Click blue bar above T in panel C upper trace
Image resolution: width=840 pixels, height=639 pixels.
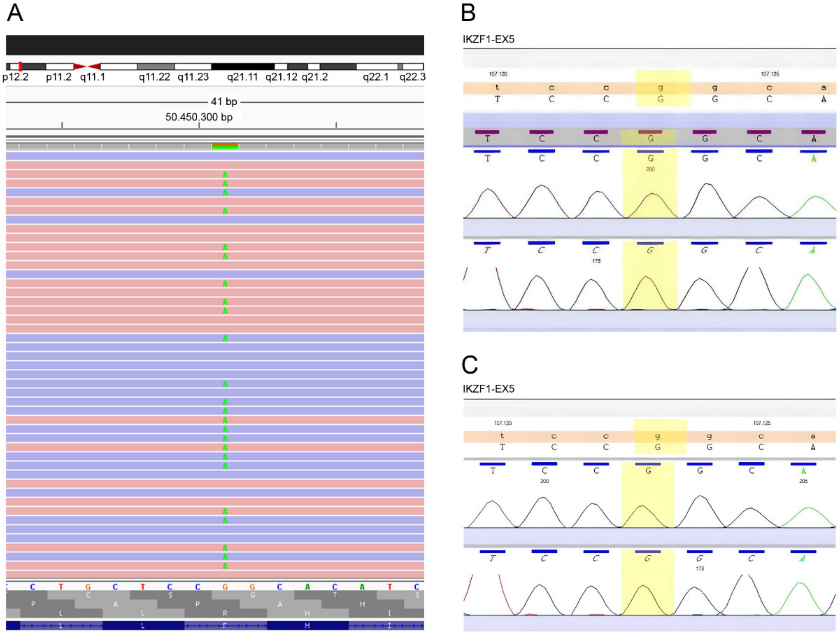[x=492, y=464]
